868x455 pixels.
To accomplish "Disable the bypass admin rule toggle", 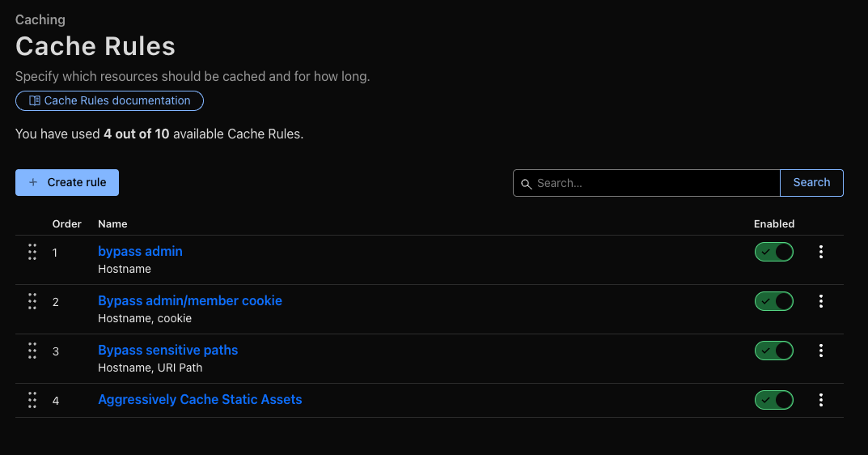I will tap(774, 252).
